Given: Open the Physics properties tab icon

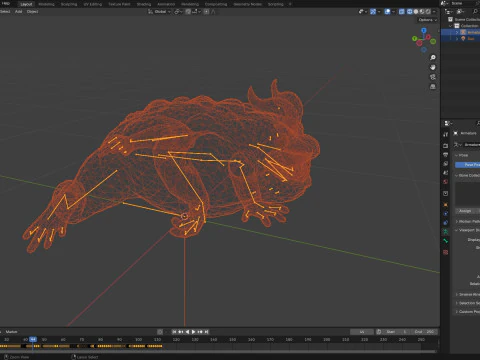Looking at the screenshot, I should (446, 213).
